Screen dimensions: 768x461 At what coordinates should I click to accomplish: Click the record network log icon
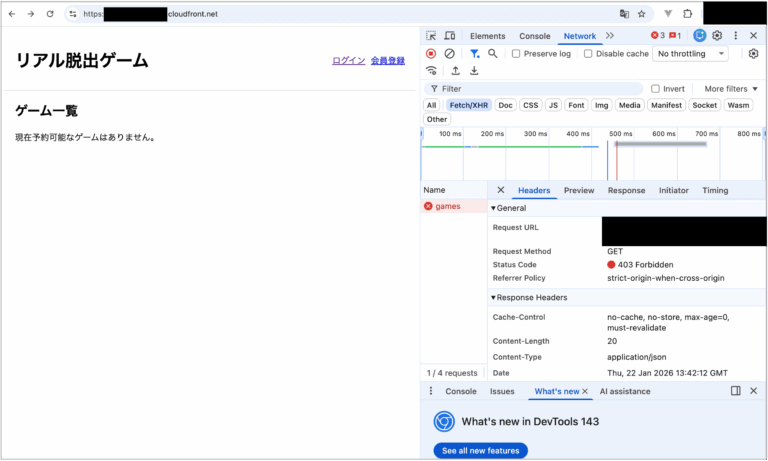[x=431, y=54]
